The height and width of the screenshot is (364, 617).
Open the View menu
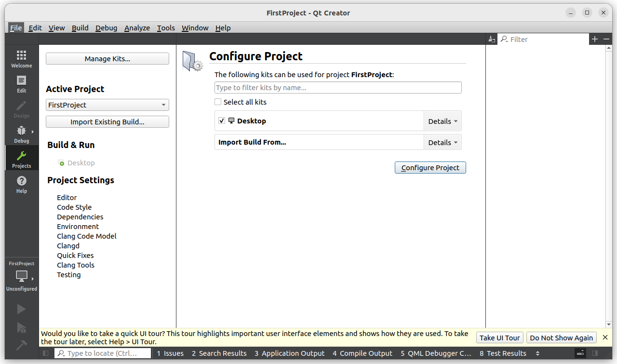click(x=56, y=28)
